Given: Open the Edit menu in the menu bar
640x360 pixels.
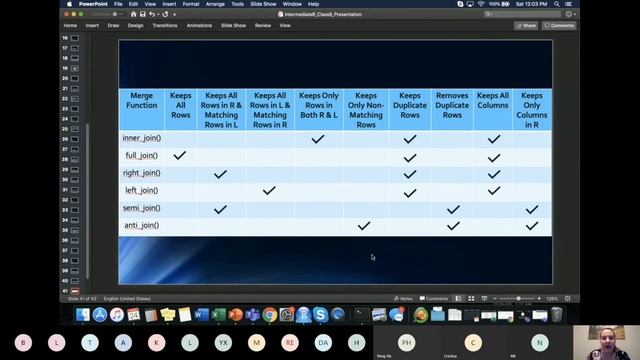Looking at the screenshot, I should tap(133, 4).
